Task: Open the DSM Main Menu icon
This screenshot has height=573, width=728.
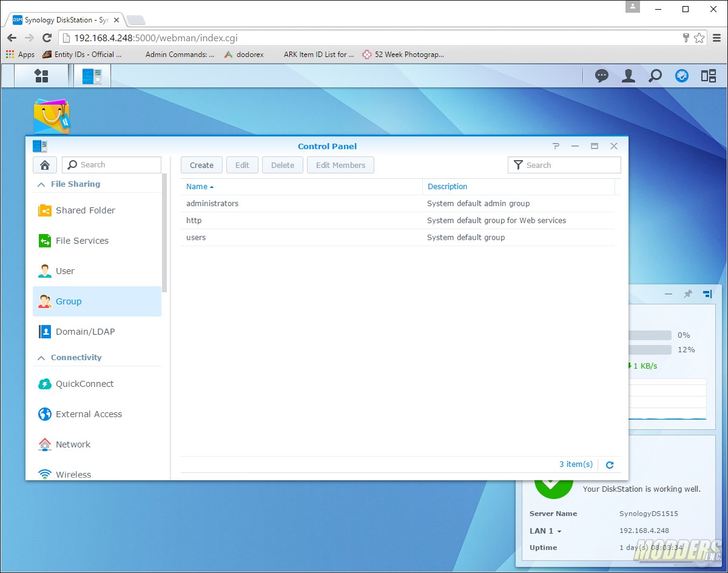Action: click(x=41, y=76)
